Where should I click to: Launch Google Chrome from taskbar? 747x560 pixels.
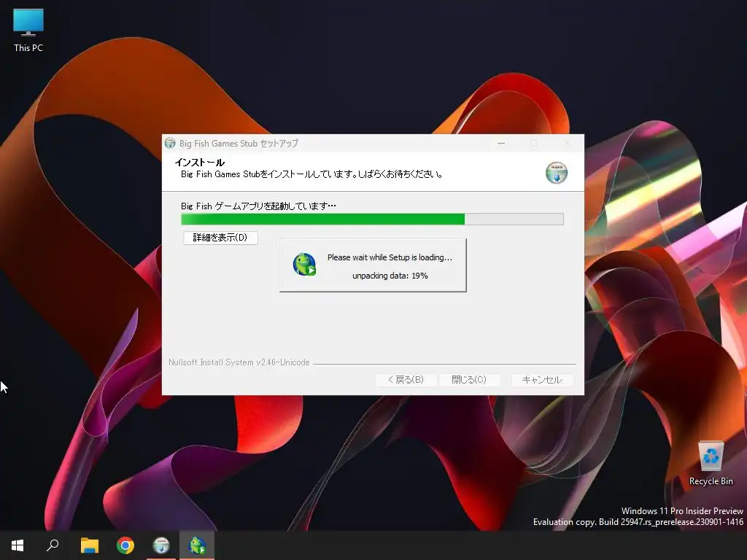(x=125, y=545)
